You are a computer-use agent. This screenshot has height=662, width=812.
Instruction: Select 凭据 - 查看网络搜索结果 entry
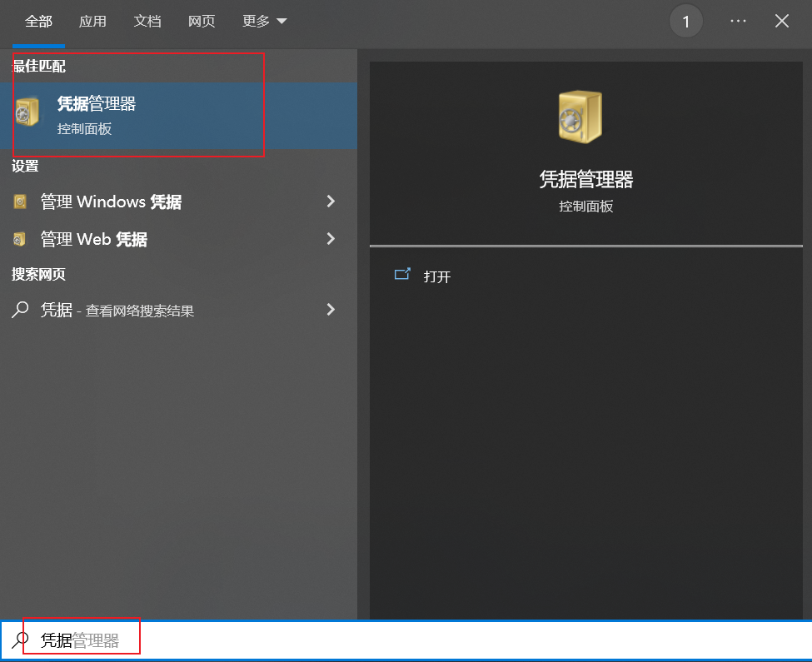[x=179, y=310]
